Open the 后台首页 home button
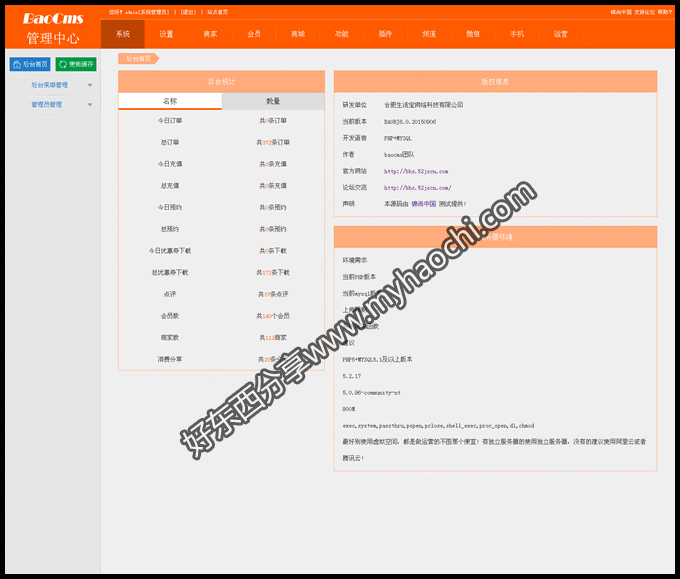Screen dimensions: 680x579 pyautogui.click(x=30, y=64)
